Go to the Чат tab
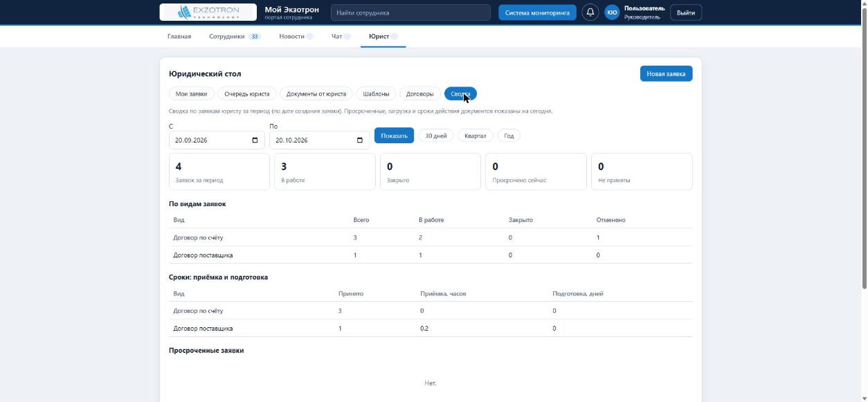Viewport: 868px width, 402px height. (x=341, y=37)
